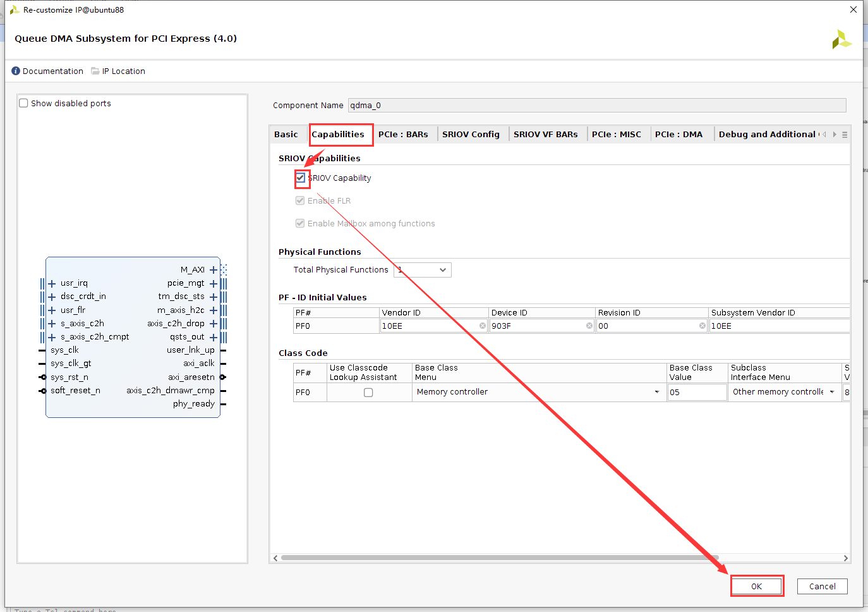Click the horizontal scrollbar thumb
Screen dimensions: 868x612
point(500,558)
